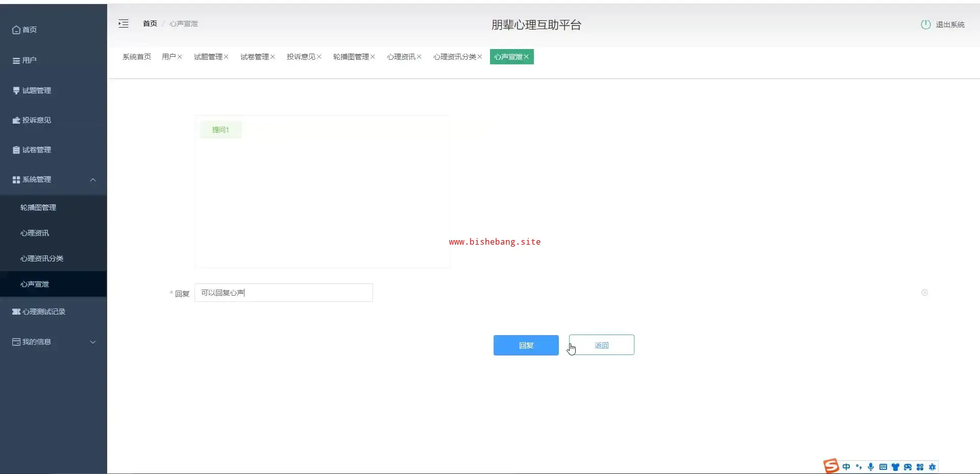Select 心理资讯 in the sidebar submenu
This screenshot has width=980, height=474.
(35, 233)
